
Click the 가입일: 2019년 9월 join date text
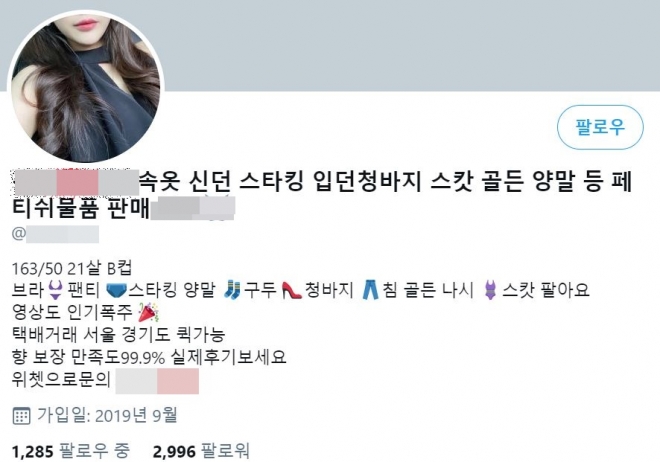107,415
